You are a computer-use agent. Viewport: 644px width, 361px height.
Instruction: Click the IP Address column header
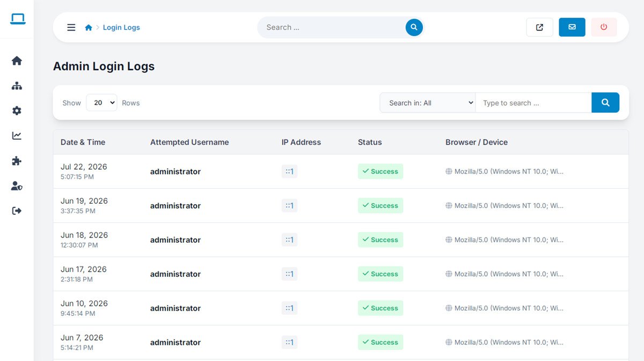pos(301,142)
